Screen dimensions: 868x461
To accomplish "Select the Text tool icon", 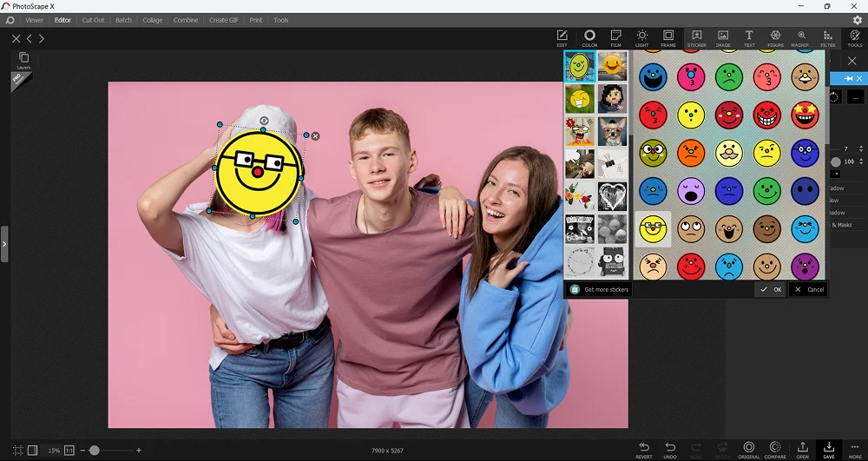I will (748, 38).
